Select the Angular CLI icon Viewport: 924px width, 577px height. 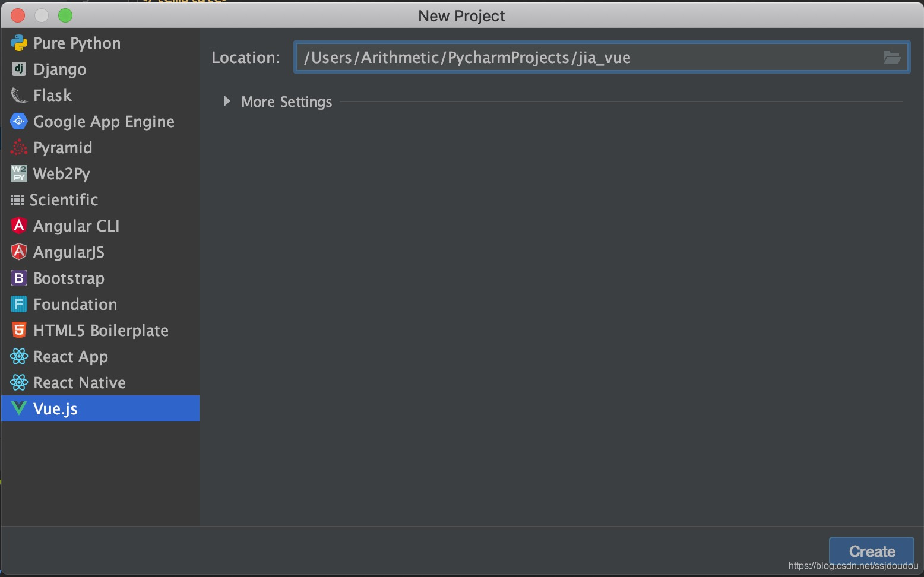tap(18, 226)
